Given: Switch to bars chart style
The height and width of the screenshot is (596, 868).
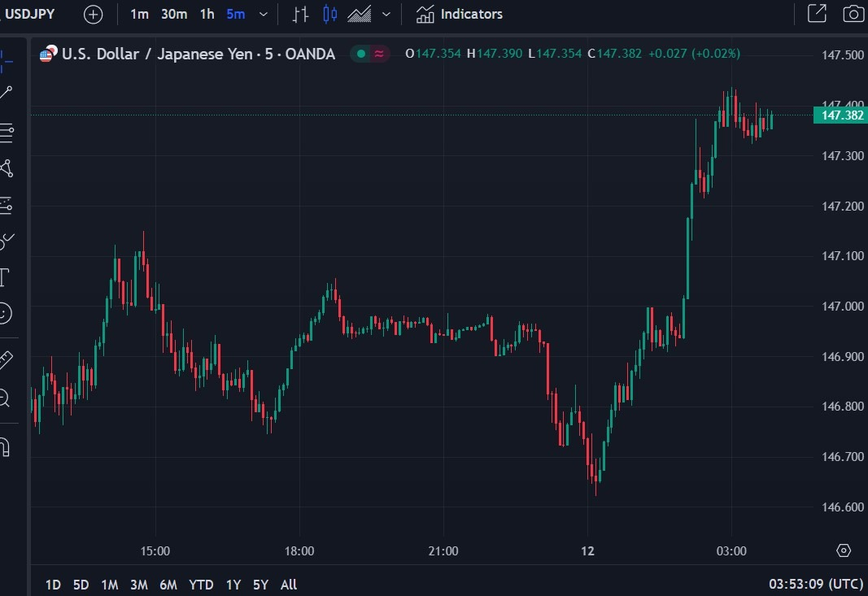Looking at the screenshot, I should click(x=300, y=15).
